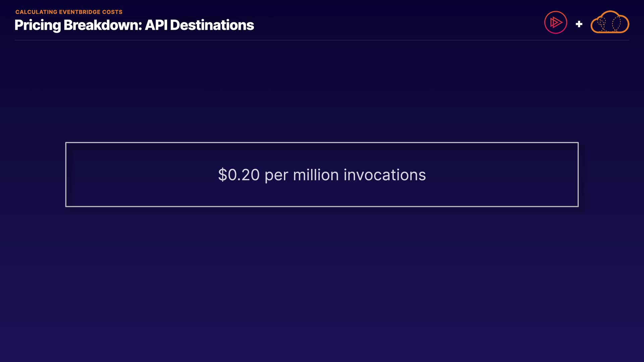Click the Pluralsight play logo icon
The image size is (644, 362).
(555, 22)
